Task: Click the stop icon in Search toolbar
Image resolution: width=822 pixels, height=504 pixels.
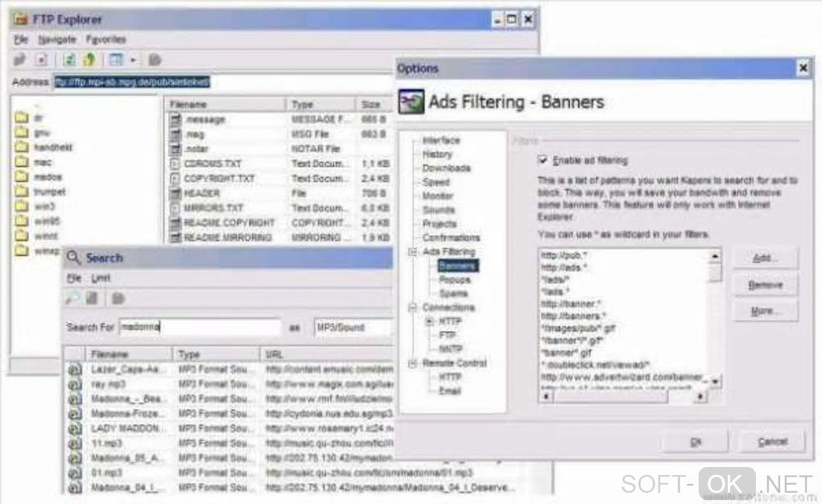Action: [x=92, y=299]
